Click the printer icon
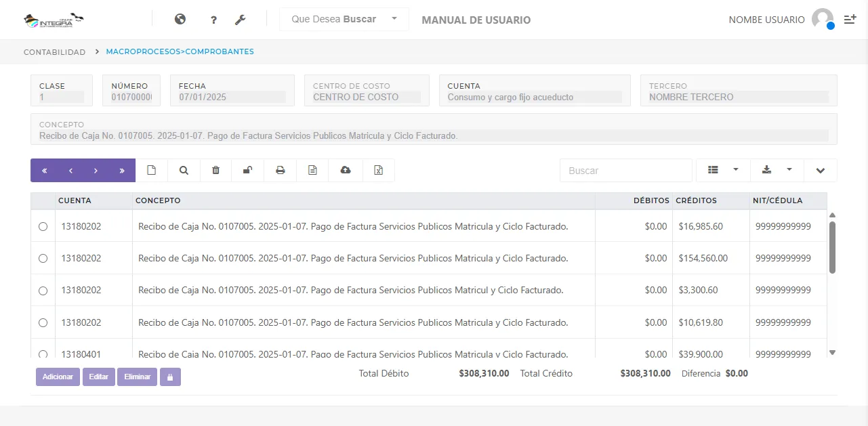 tap(280, 171)
